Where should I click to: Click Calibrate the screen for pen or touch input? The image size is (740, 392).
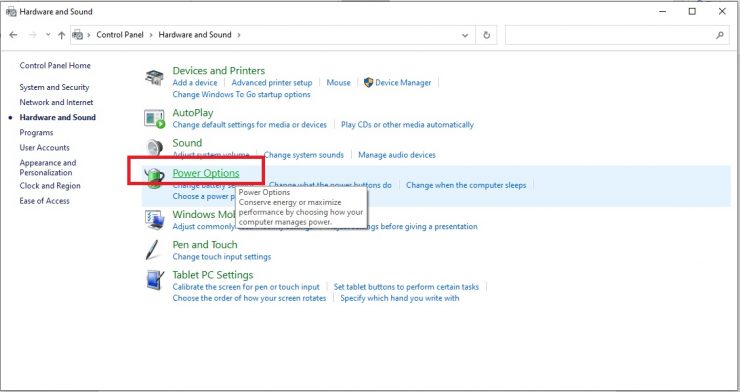coord(246,287)
